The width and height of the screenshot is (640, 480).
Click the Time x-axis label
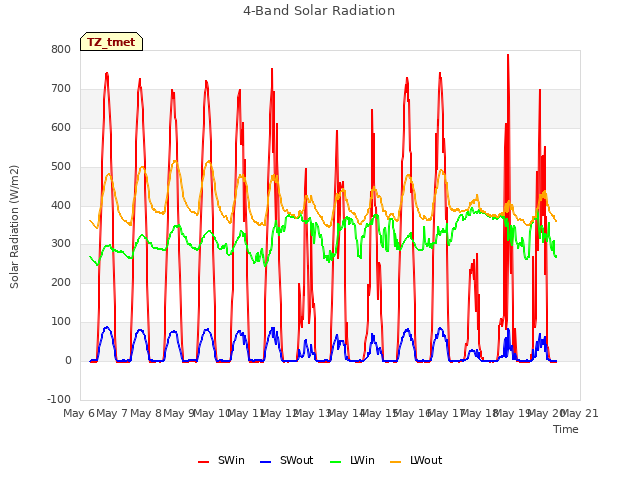coord(566,429)
